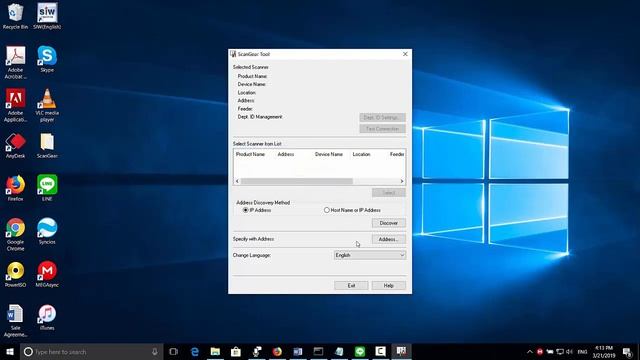Select the Sale Agreement Word document
This screenshot has height=360, width=640.
click(x=15, y=321)
